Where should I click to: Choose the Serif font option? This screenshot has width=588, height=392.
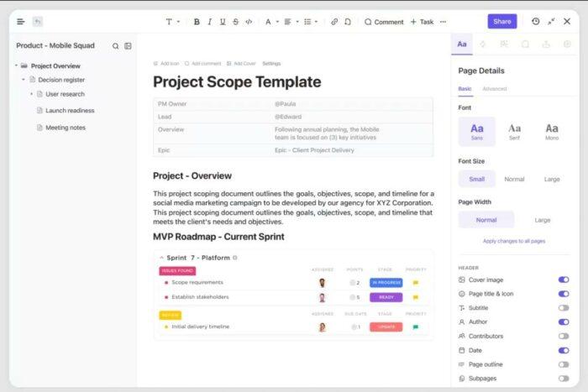pyautogui.click(x=514, y=131)
